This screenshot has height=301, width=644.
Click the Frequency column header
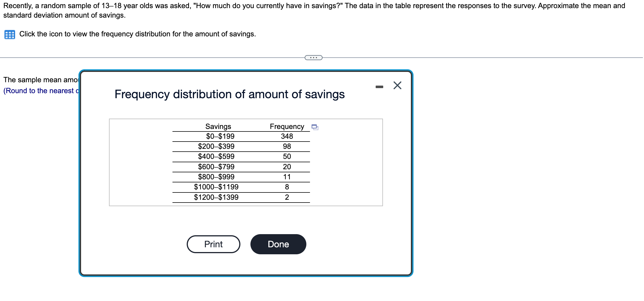[287, 126]
